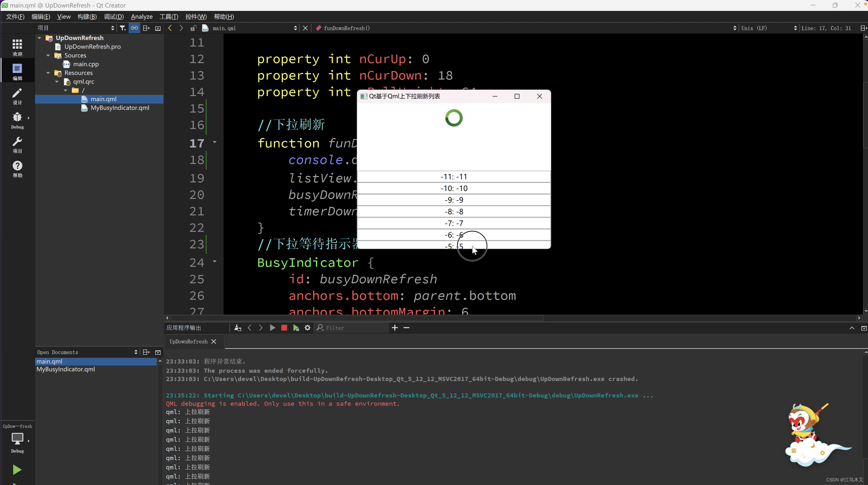Open application output settings gear

click(307, 328)
